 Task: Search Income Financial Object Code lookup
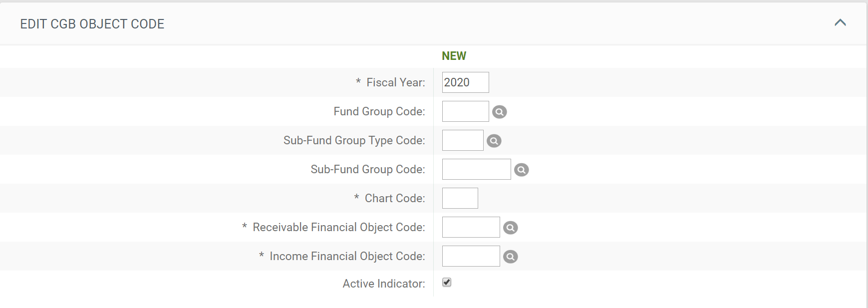click(510, 257)
